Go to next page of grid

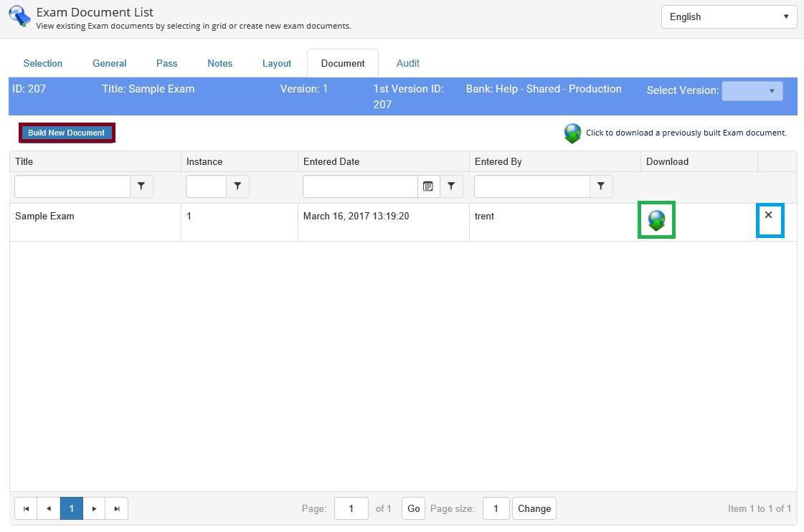[x=94, y=508]
